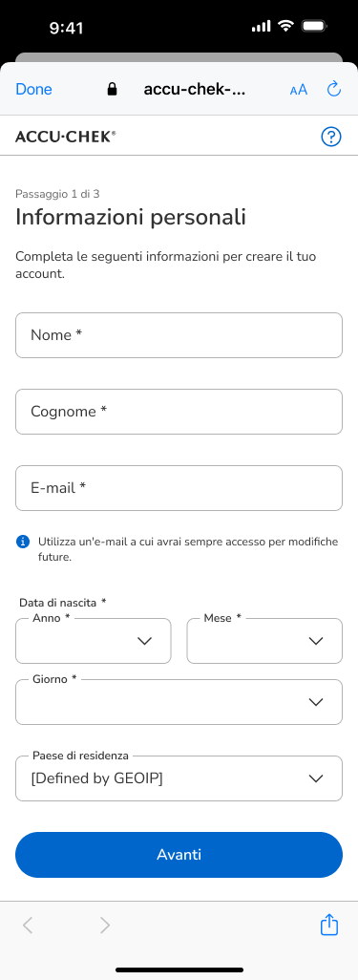Go back with the left arrow
The width and height of the screenshot is (358, 980).
[x=28, y=925]
